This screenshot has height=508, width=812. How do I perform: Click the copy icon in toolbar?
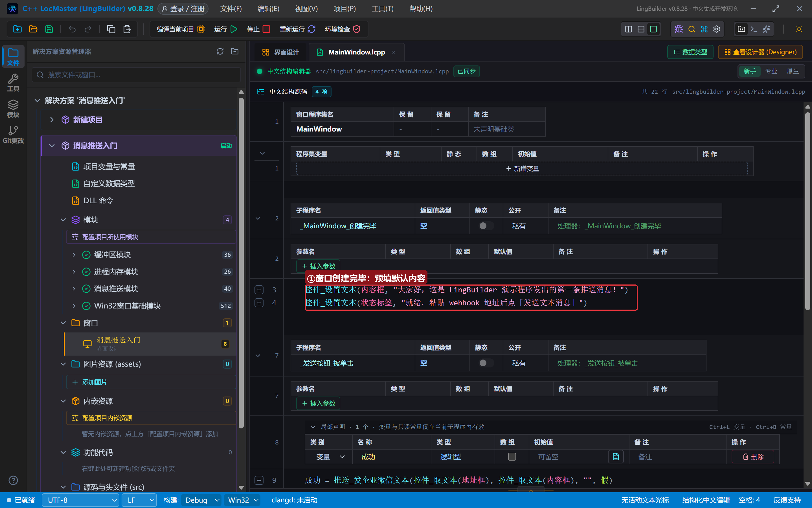[111, 29]
